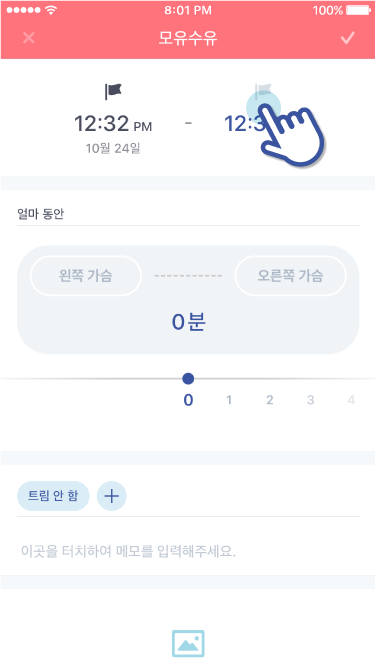
Task: Tap the faded end-time flag icon
Action: [x=263, y=91]
